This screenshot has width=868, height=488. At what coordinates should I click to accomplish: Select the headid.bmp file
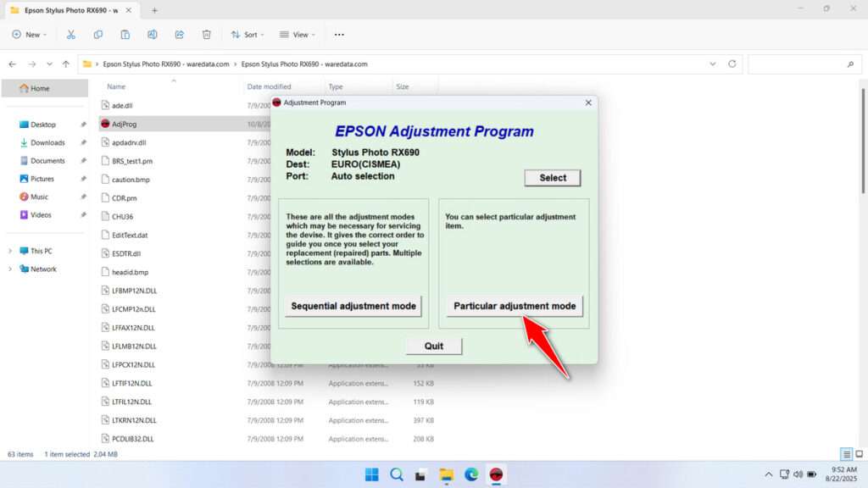click(130, 272)
